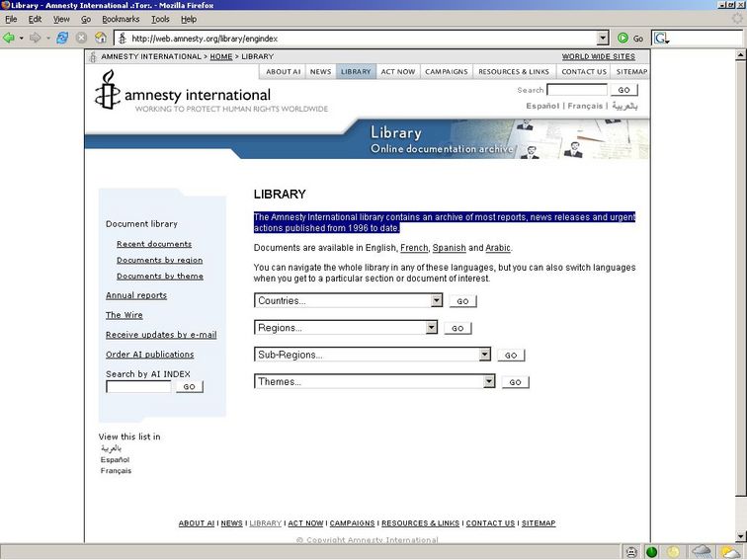
Task: Click the browser Forward arrow button
Action: coord(35,38)
